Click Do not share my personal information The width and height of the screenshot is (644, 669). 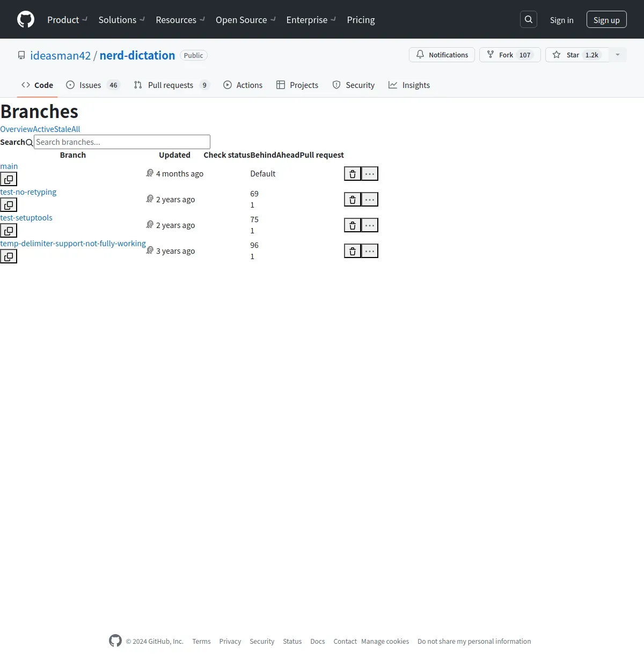click(474, 641)
